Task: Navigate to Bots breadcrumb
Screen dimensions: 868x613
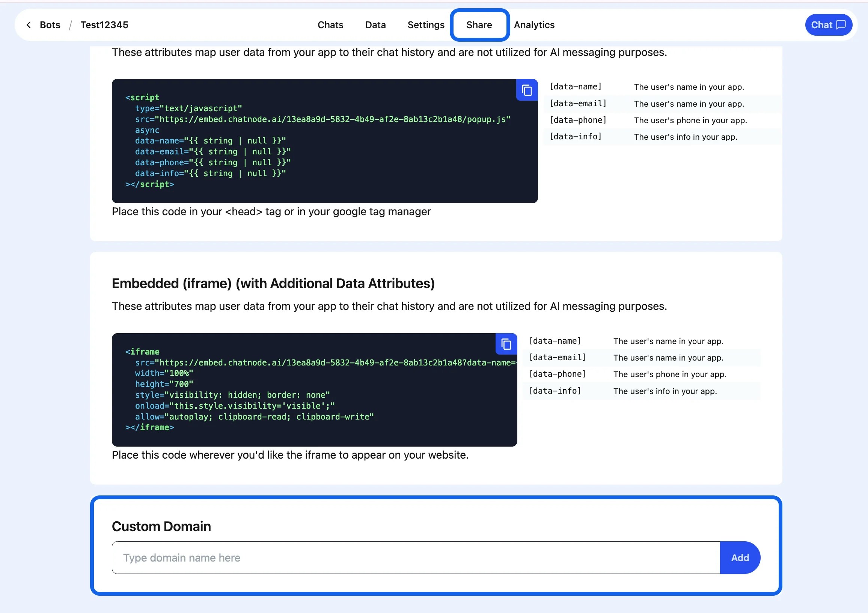Action: pyautogui.click(x=50, y=25)
